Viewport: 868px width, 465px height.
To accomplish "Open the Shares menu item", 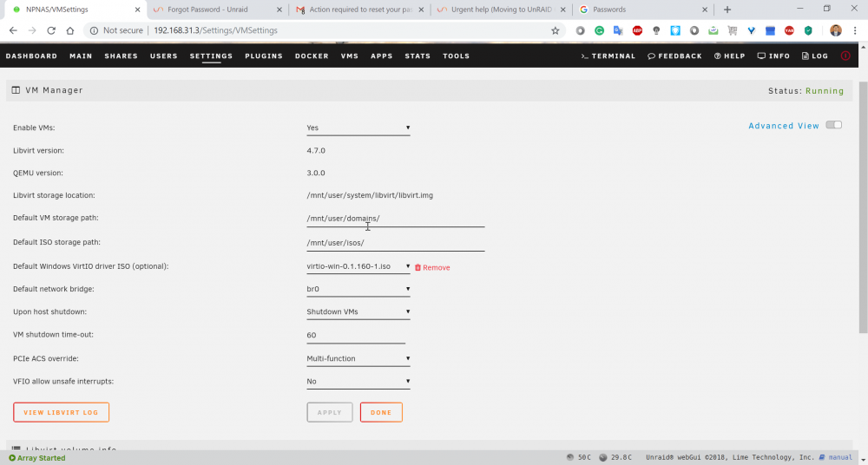I will 122,56.
